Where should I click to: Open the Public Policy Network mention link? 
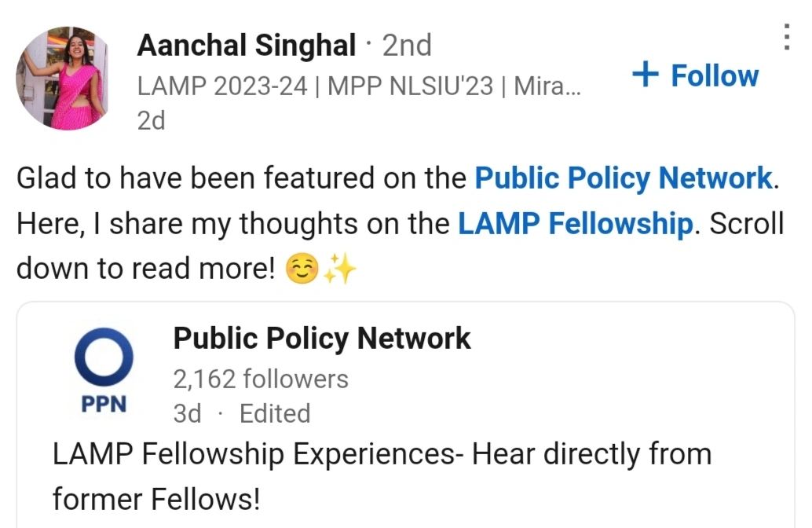pos(624,178)
